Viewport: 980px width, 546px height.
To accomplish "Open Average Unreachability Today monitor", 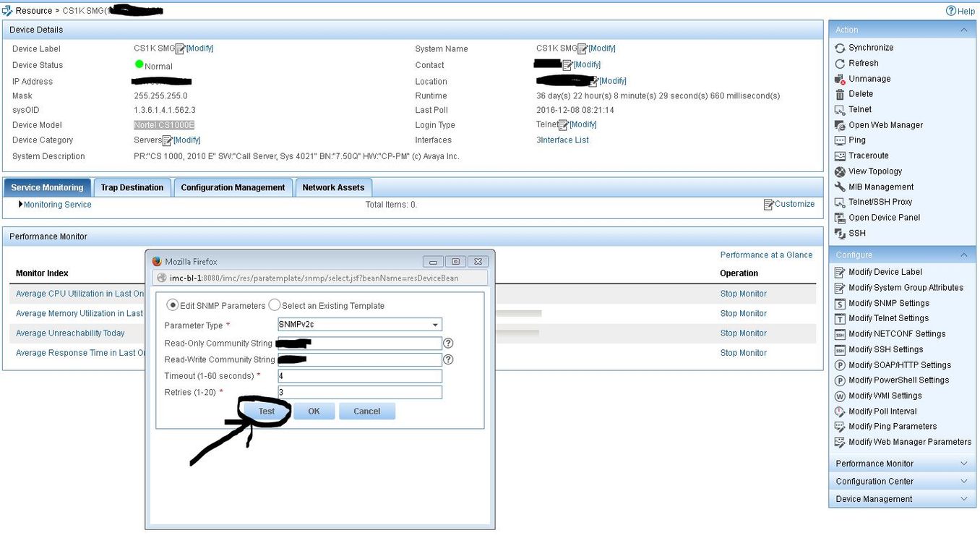I will [x=70, y=333].
